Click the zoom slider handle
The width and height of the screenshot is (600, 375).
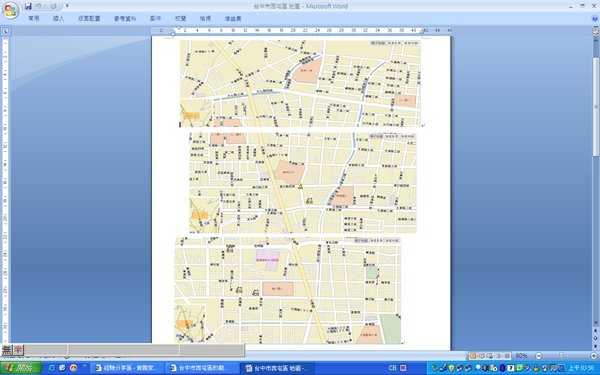561,356
